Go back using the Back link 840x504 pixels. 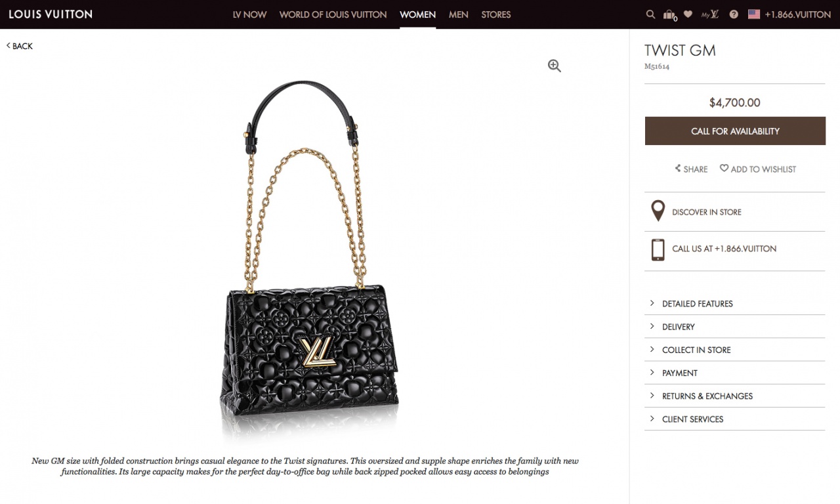pyautogui.click(x=20, y=46)
